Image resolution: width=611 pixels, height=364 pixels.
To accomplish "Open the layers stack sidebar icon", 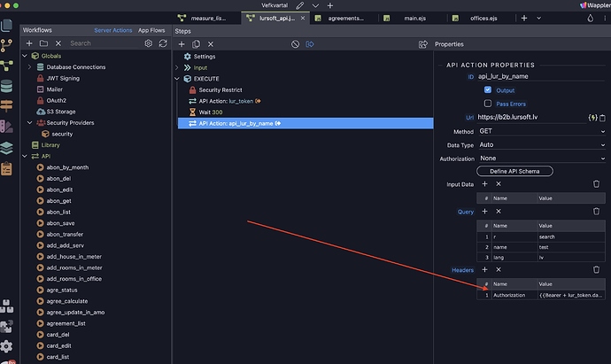I will [x=6, y=148].
